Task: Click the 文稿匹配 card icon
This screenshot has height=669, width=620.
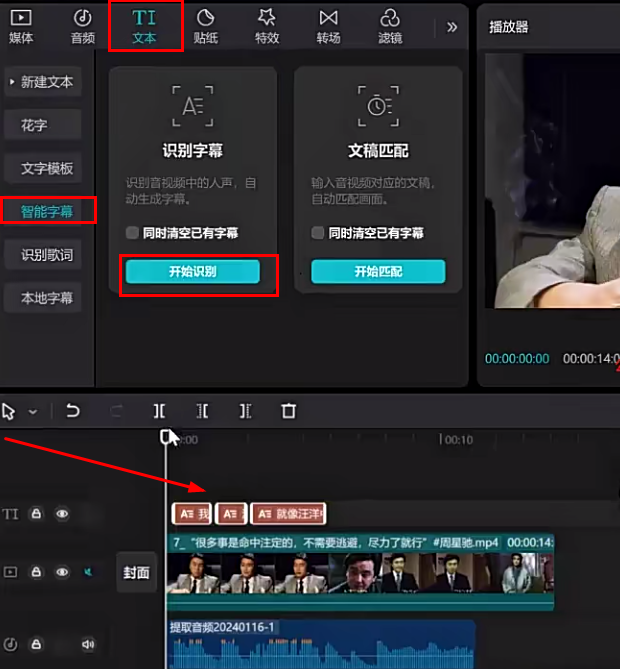Action: coord(378,106)
